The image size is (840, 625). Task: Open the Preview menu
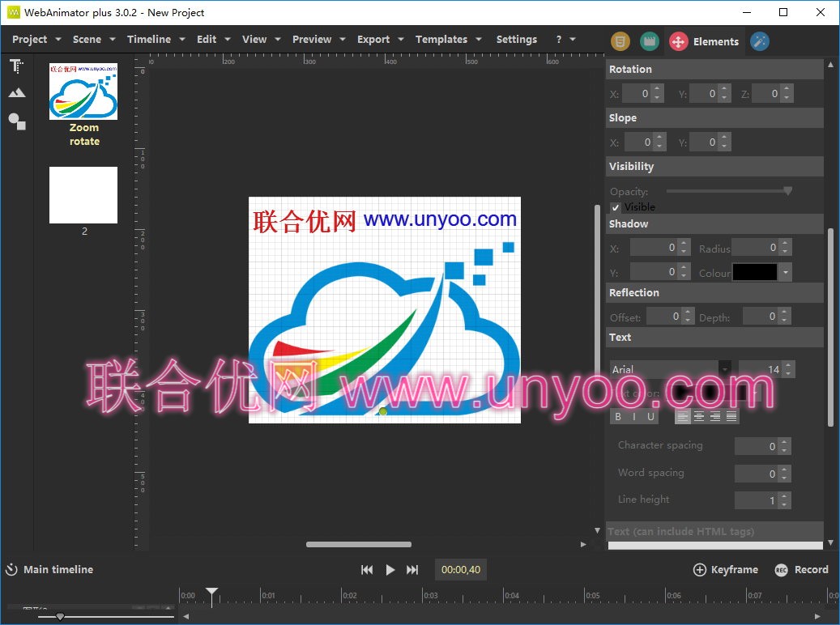click(319, 39)
